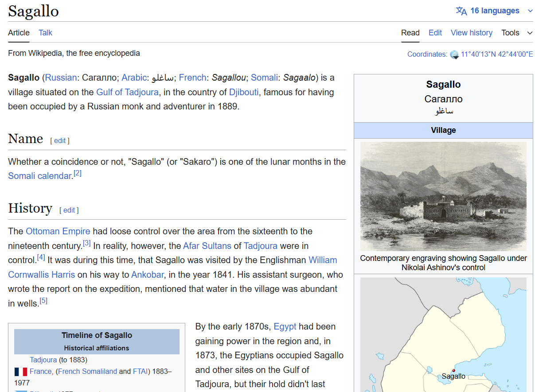This screenshot has width=535, height=392.
Task: Open the coordinates 11°40′13″N 42°44′00″E link
Action: 497,54
